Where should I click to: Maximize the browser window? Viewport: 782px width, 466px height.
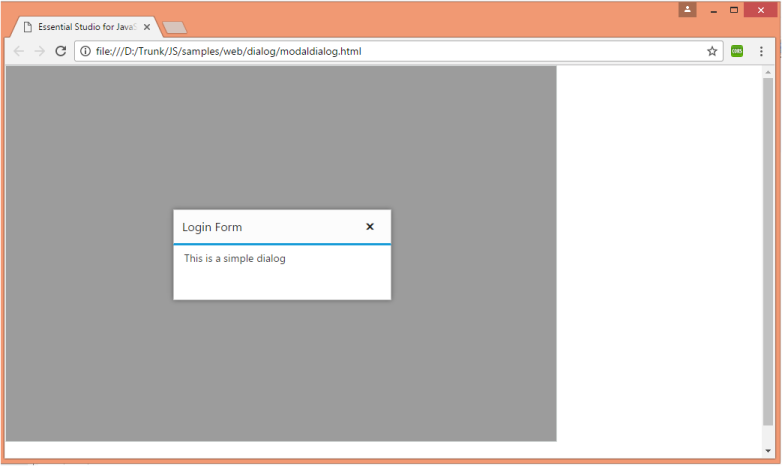734,9
